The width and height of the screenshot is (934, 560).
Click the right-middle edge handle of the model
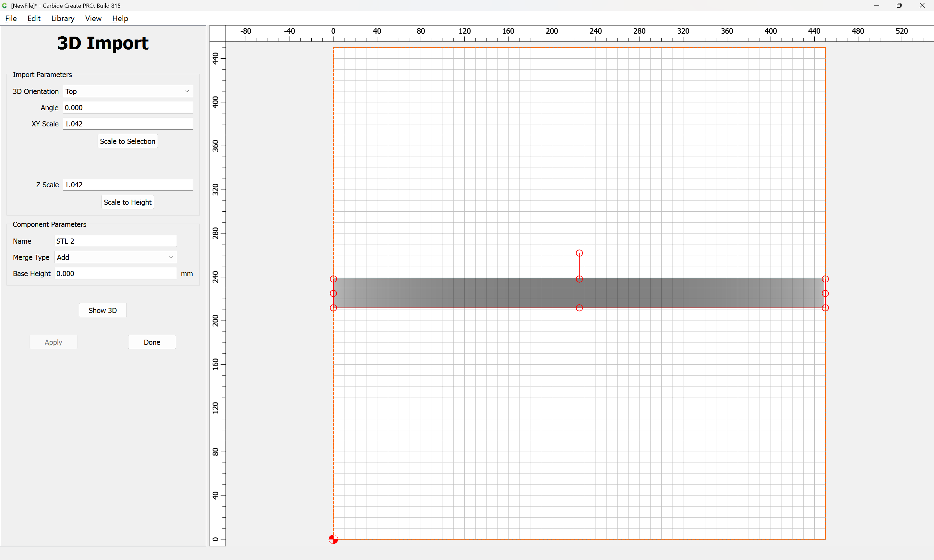coord(825,294)
